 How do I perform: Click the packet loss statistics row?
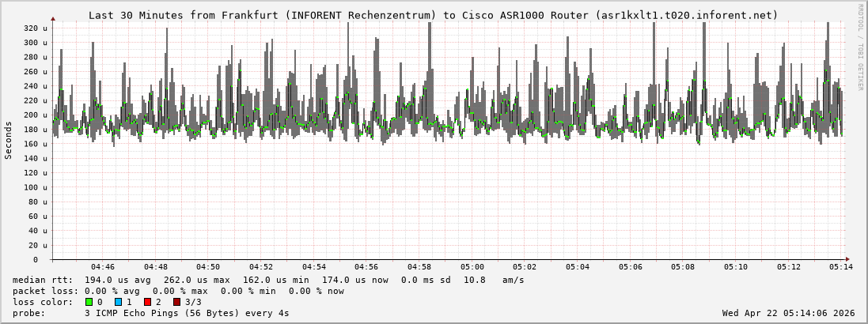coord(178,291)
